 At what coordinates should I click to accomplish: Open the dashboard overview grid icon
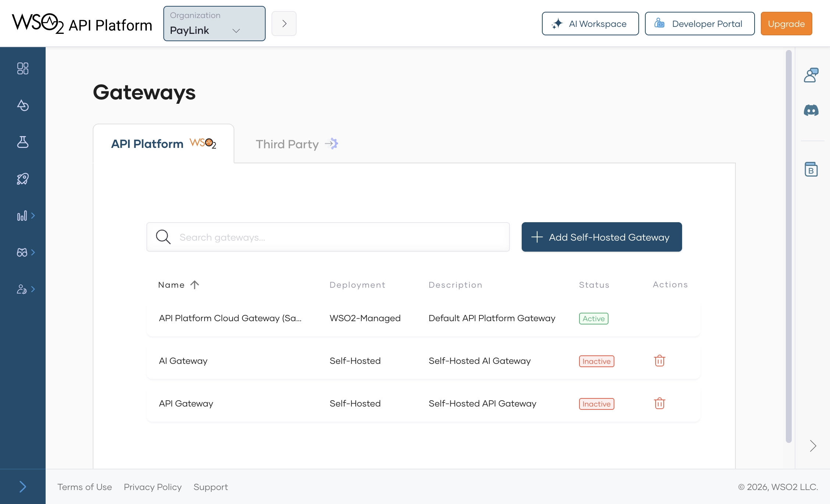[23, 68]
